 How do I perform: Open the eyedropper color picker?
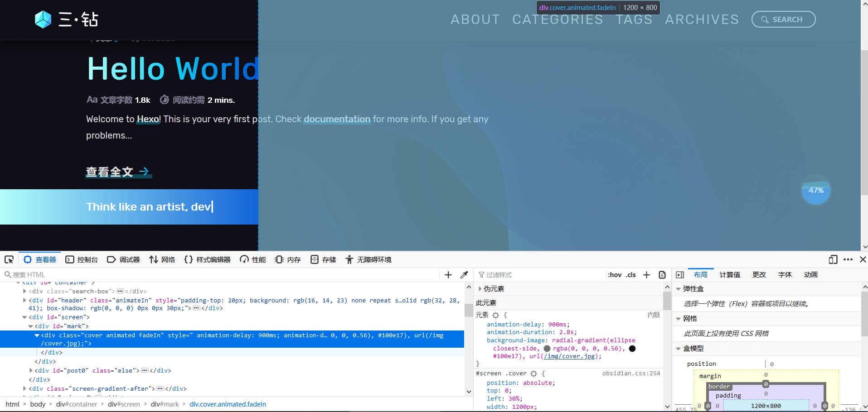pyautogui.click(x=464, y=275)
